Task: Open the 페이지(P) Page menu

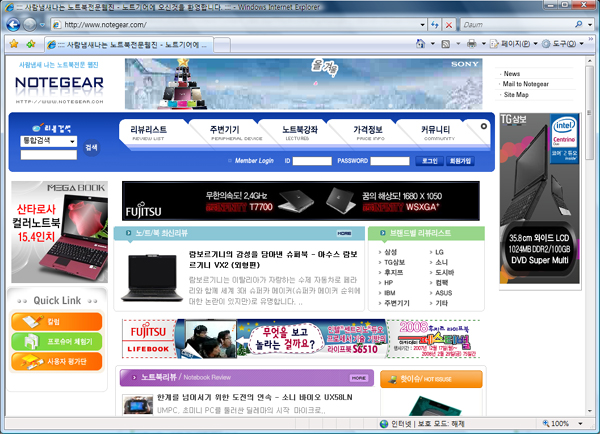Action: click(x=514, y=44)
